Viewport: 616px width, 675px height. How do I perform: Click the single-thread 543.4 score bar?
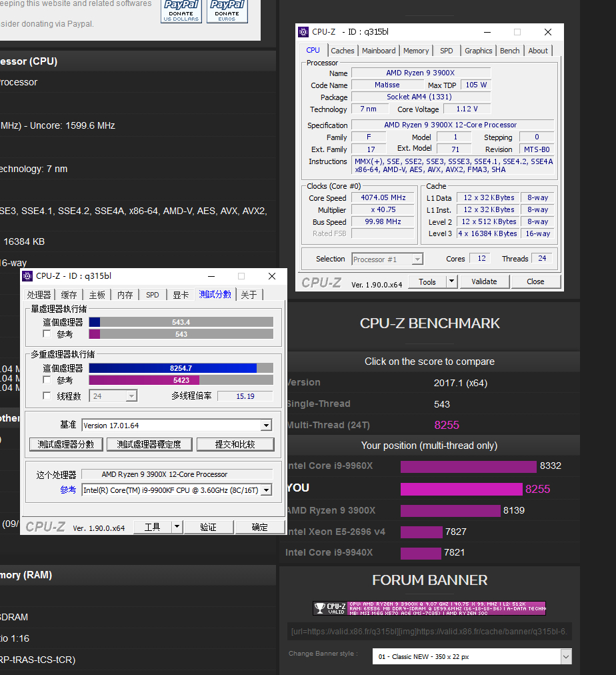[x=181, y=322]
